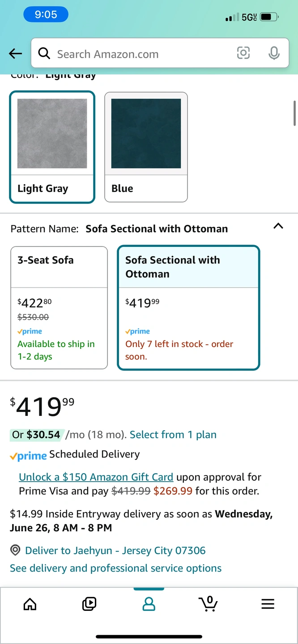Open Deliver to Jaehyun - Jersey City link
This screenshot has height=644, width=298.
click(x=115, y=551)
